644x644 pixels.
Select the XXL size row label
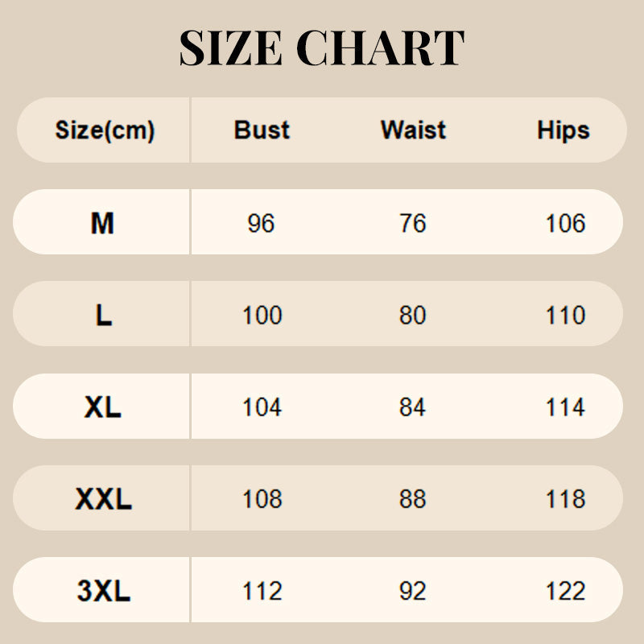pyautogui.click(x=103, y=499)
